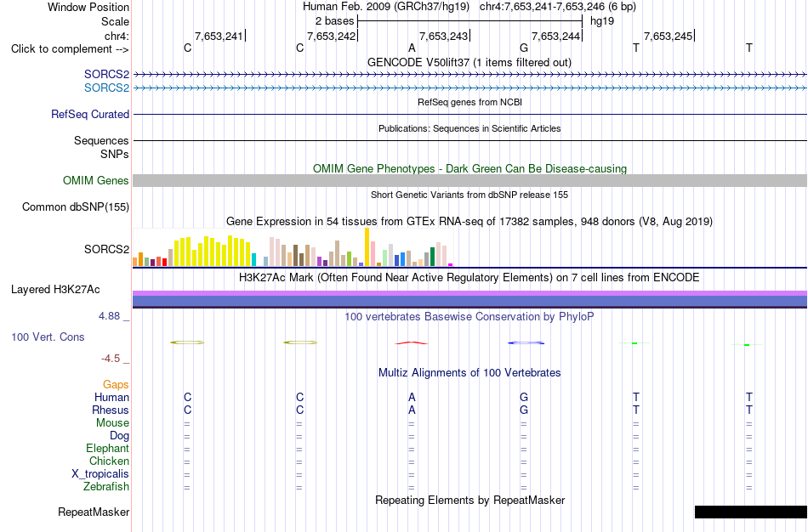Click the RepeatMasker track label
The height and width of the screenshot is (532, 808).
94,512
